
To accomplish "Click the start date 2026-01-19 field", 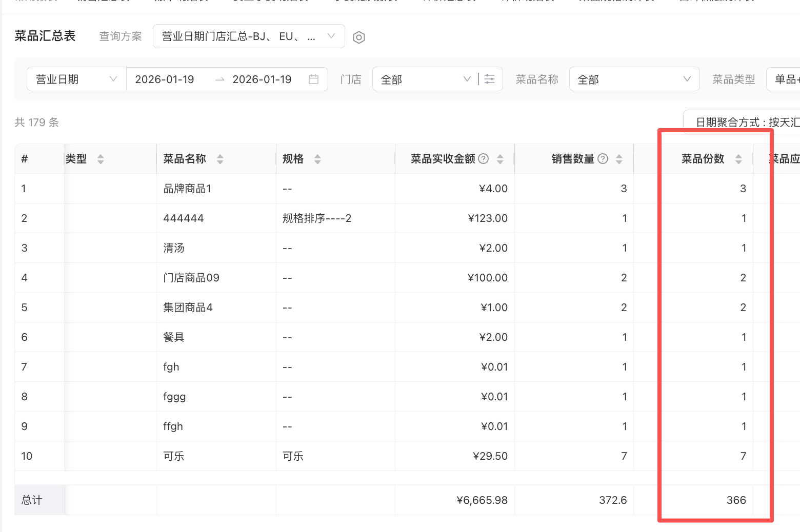I will pyautogui.click(x=165, y=79).
